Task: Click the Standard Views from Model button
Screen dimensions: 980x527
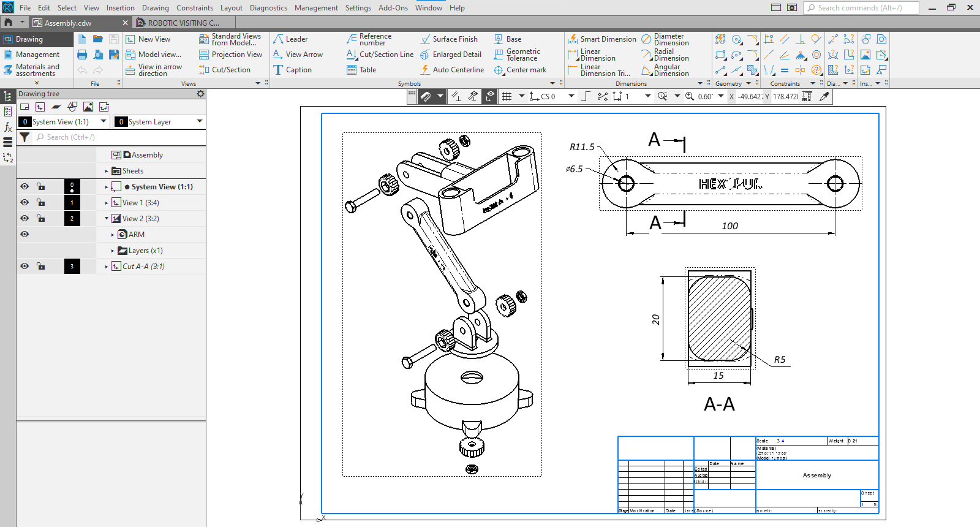Action: tap(230, 39)
